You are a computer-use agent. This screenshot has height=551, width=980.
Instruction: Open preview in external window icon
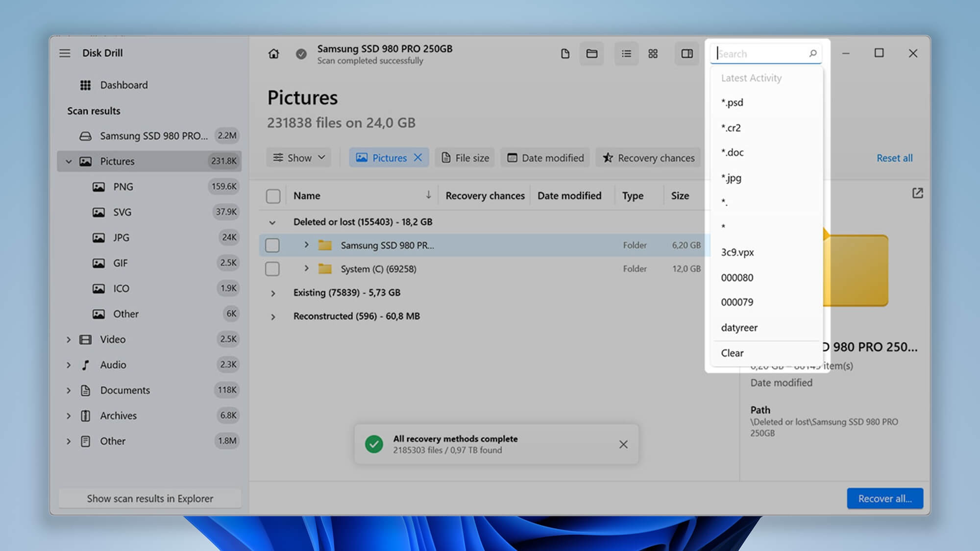click(917, 193)
